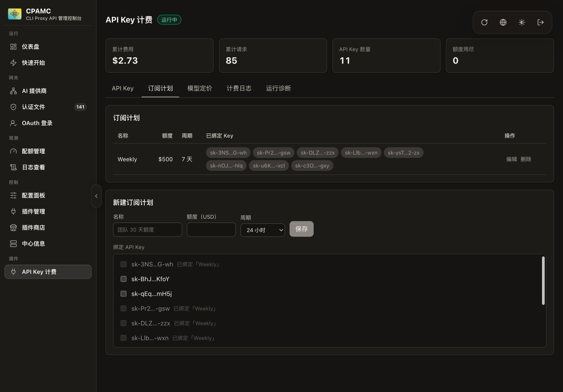Switch to the 运行诊断 tab

tap(278, 88)
